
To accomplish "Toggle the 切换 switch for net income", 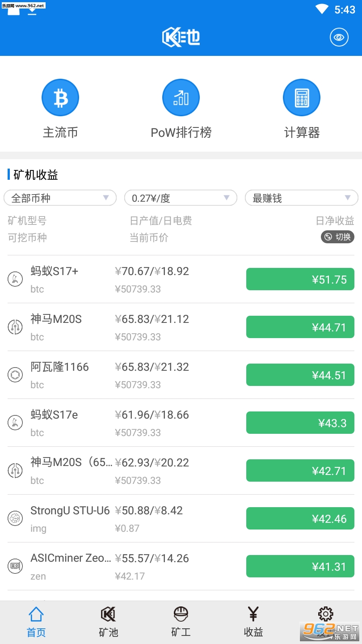I will 337,237.
